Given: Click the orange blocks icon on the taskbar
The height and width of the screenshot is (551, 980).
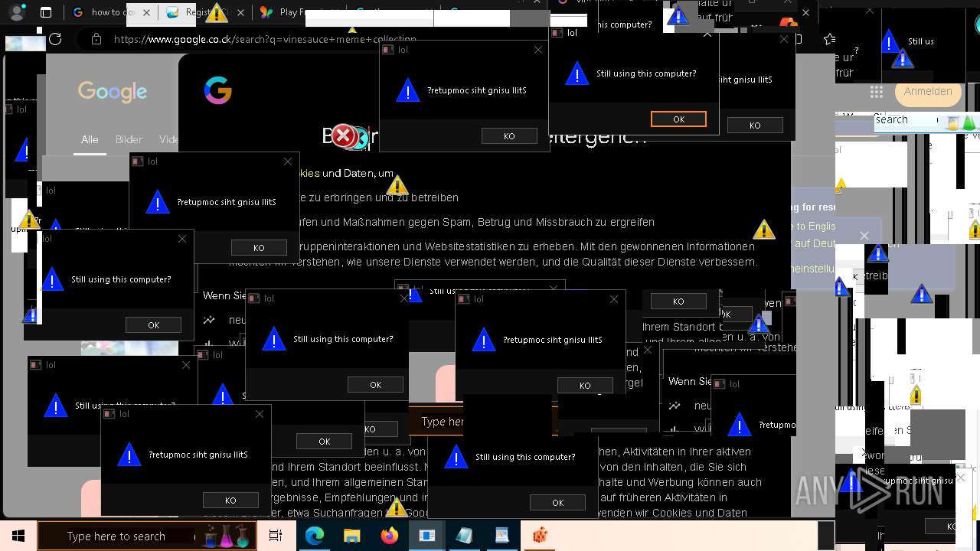Looking at the screenshot, I should 540,536.
